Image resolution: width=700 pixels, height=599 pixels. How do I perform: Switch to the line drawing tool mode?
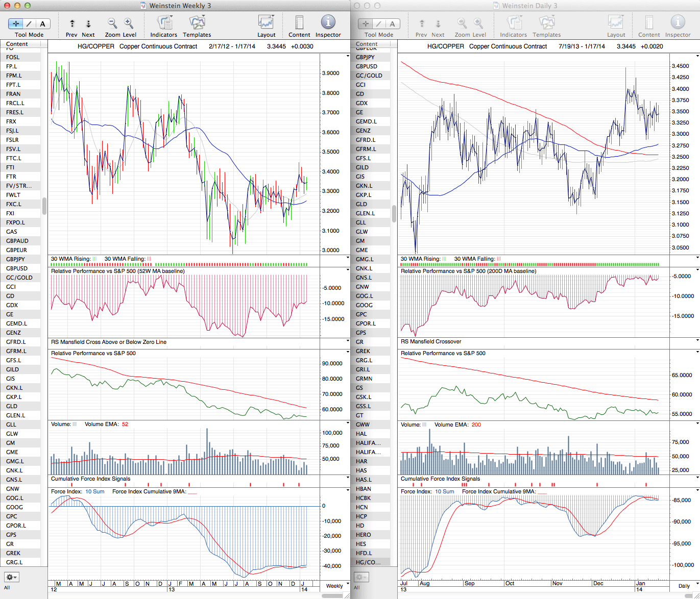[x=29, y=23]
